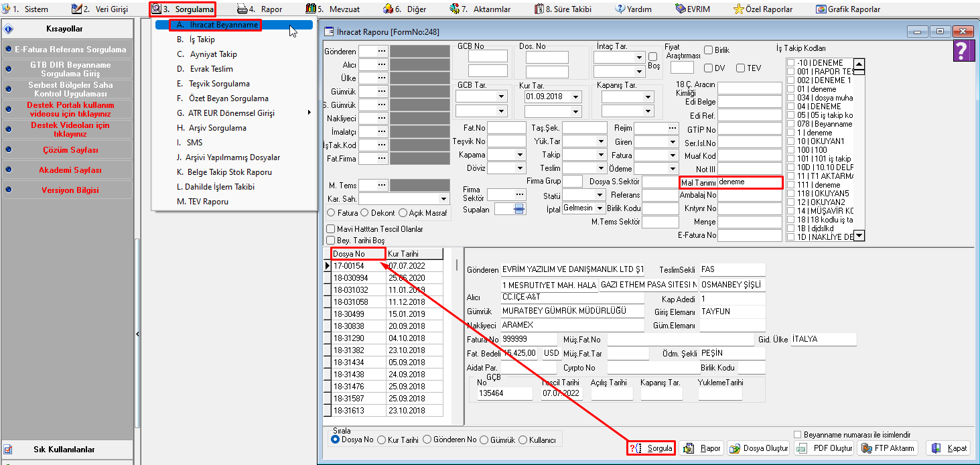The height and width of the screenshot is (465, 980).
Task: Open the Rejim lookup ellipsis button
Action: click(672, 128)
